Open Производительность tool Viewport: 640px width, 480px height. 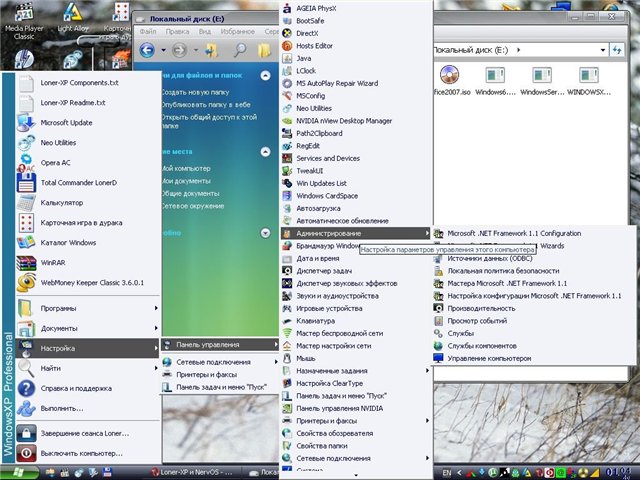pyautogui.click(x=534, y=308)
